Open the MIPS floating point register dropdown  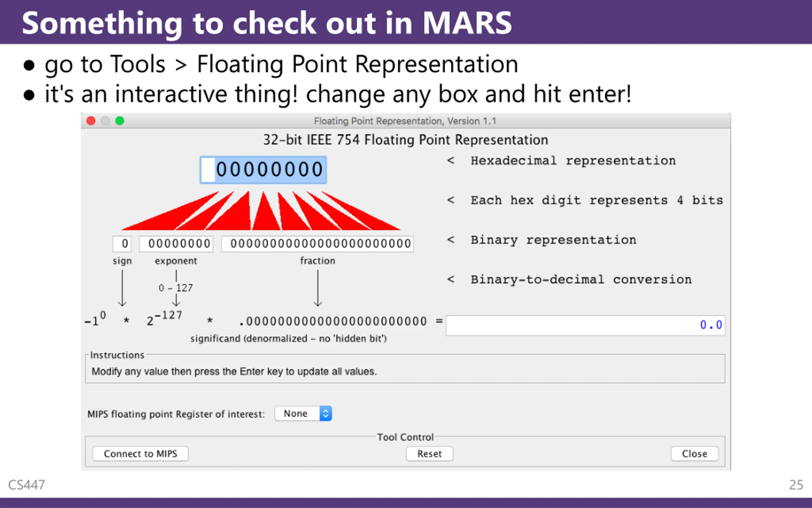303,413
